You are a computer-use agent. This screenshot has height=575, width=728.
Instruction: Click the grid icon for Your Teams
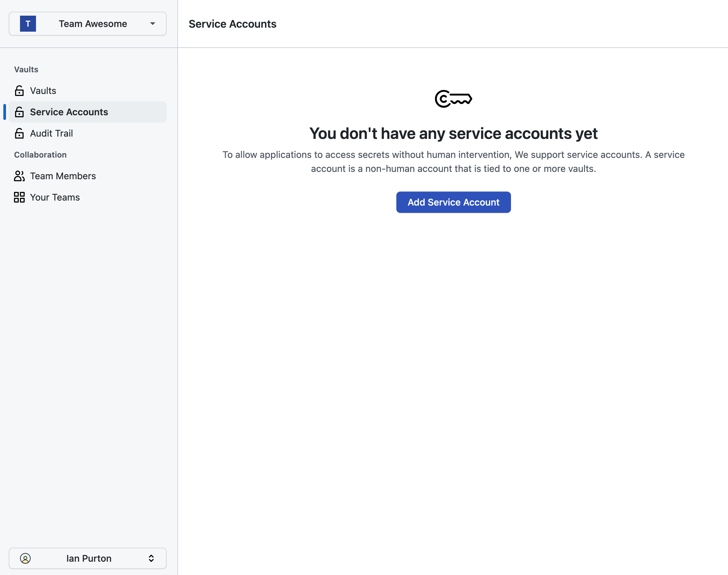pyautogui.click(x=19, y=197)
